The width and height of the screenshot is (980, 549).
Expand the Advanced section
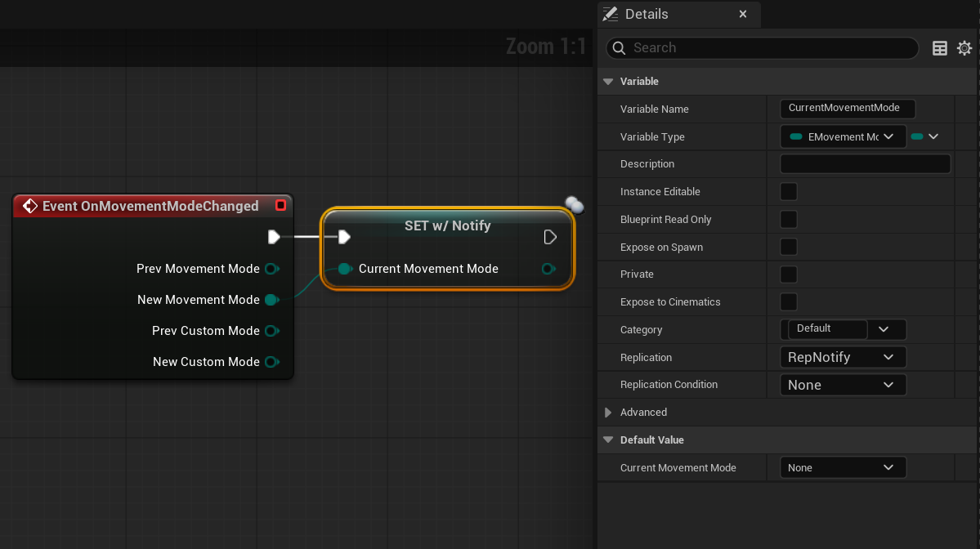click(608, 413)
